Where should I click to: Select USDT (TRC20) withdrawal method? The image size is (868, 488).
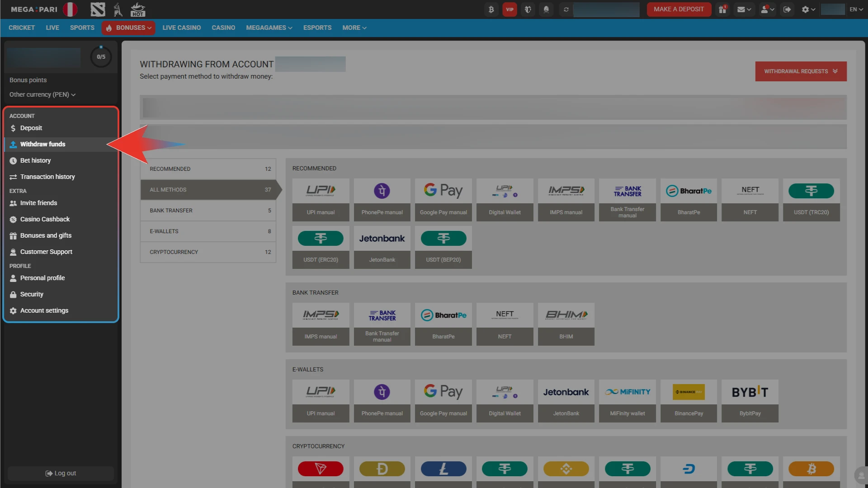811,200
